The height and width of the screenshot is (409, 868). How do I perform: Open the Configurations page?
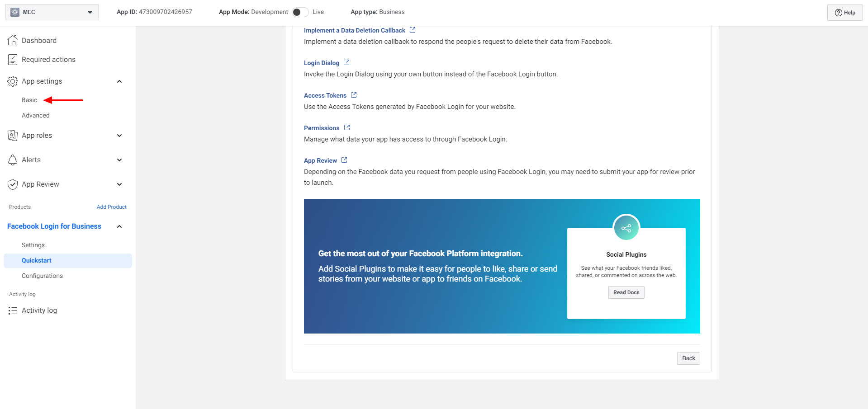tap(42, 276)
